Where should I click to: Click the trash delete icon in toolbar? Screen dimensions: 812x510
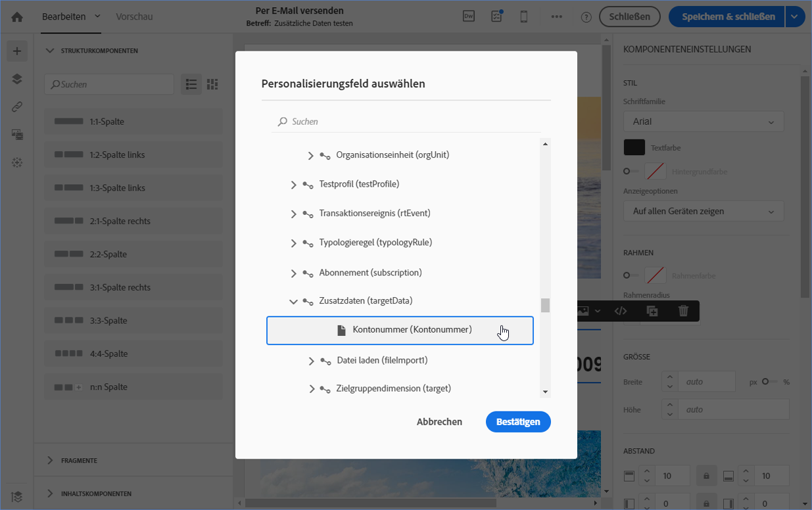click(684, 311)
